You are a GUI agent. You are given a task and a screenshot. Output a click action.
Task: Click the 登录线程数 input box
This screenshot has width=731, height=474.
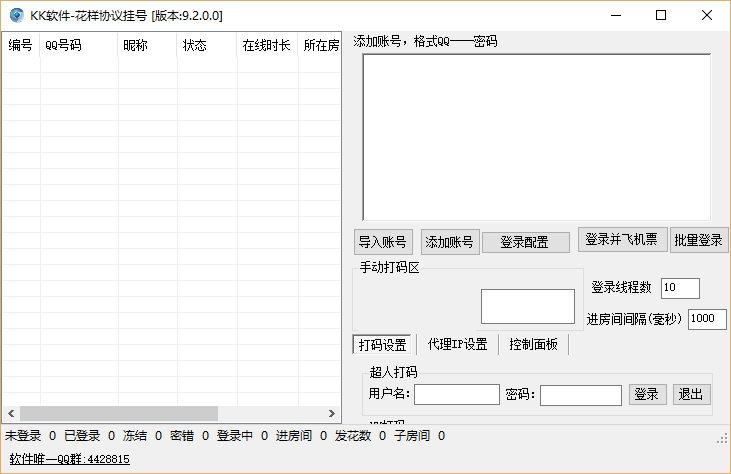(x=680, y=288)
